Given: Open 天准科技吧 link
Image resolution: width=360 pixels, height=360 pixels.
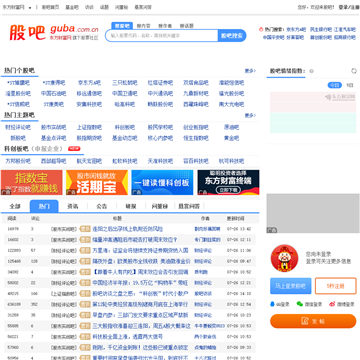Looking at the screenshot, I should click(x=160, y=161).
